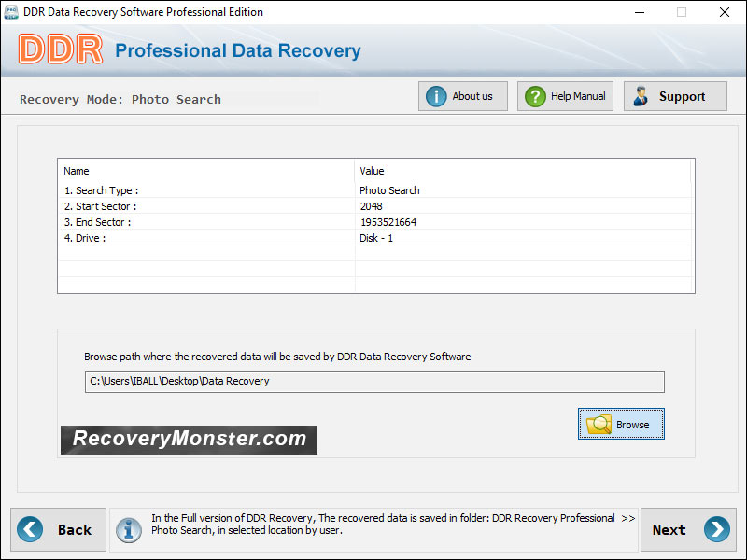Click the blue info icon near full version note
The width and height of the screenshot is (747, 560).
[129, 529]
